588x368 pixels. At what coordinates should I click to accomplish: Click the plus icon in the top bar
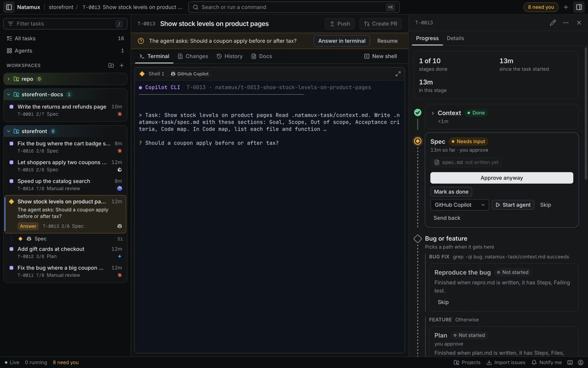[x=566, y=7]
